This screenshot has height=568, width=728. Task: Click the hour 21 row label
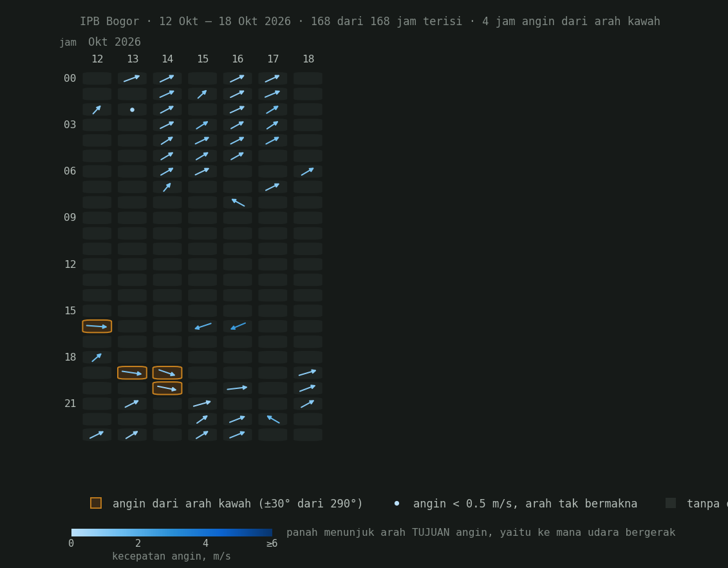70,404
